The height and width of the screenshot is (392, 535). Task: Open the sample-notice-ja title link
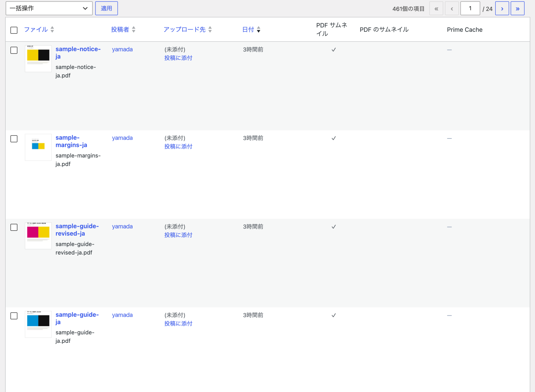point(78,53)
